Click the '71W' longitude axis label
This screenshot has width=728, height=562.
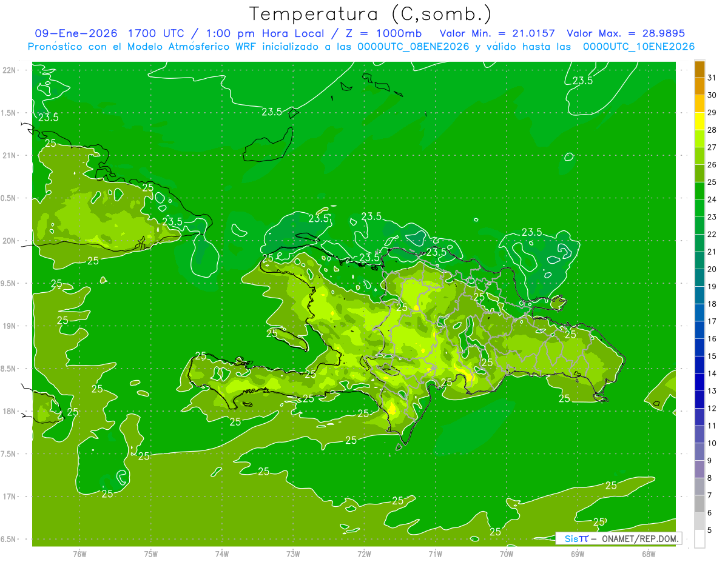435,554
